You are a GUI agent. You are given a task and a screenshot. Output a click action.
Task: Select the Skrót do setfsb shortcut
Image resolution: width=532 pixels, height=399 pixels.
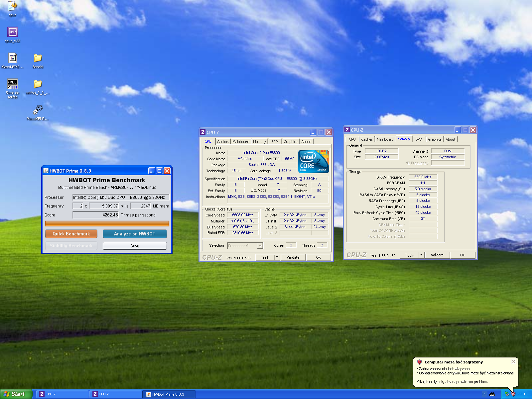coord(12,84)
